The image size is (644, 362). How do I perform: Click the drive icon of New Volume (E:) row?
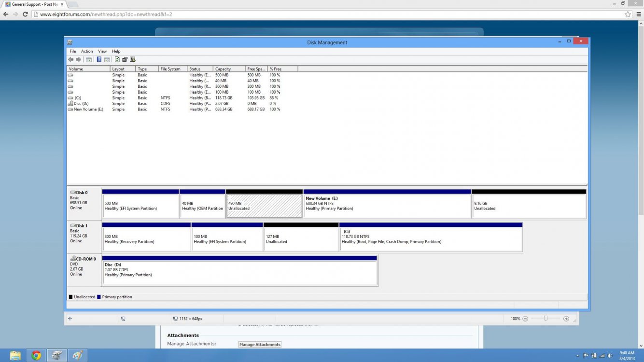pos(70,109)
